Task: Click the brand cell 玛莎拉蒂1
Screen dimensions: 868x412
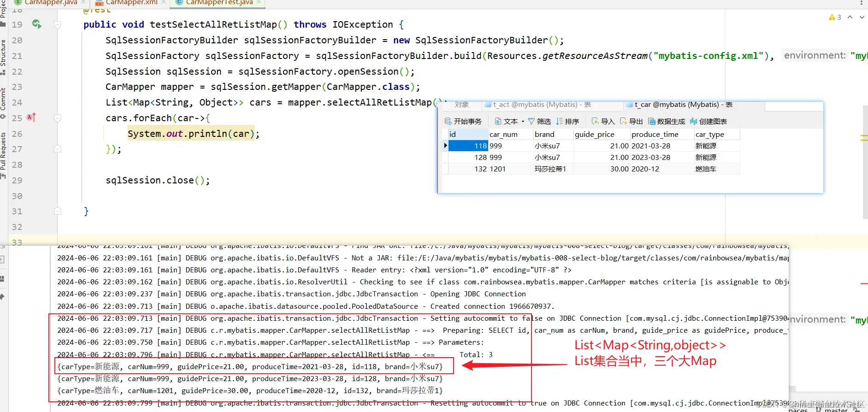Action: pyautogui.click(x=553, y=169)
